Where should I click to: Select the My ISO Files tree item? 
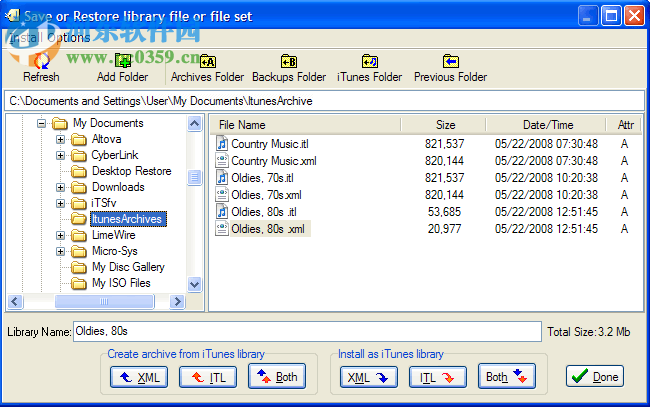point(121,283)
